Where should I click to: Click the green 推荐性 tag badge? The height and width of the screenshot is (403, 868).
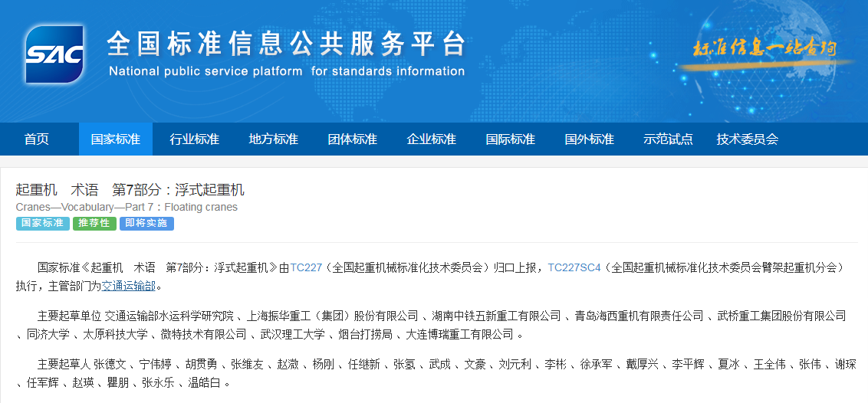pyautogui.click(x=94, y=224)
